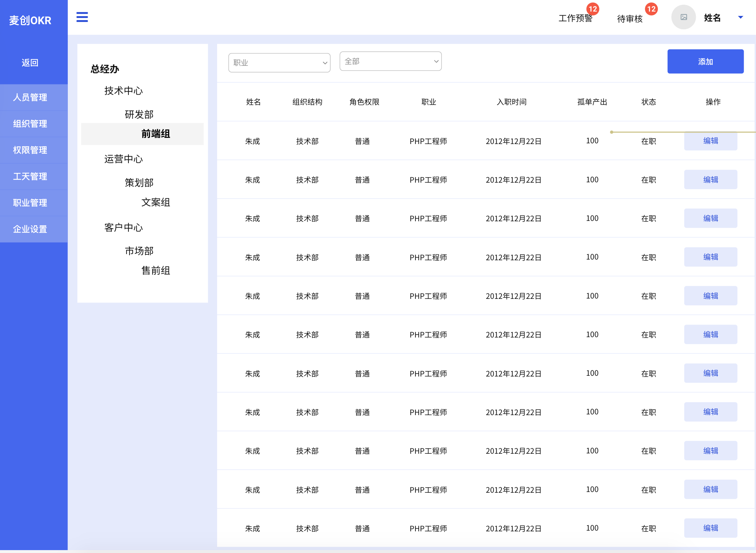Click the 添加 button
Screen dimensions: 756x553
705,62
